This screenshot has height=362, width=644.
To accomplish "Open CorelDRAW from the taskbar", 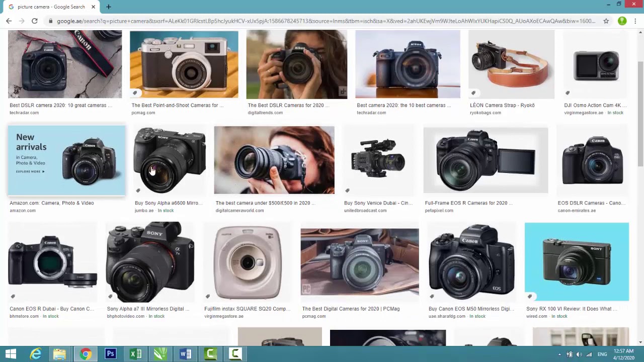I will pos(160,354).
